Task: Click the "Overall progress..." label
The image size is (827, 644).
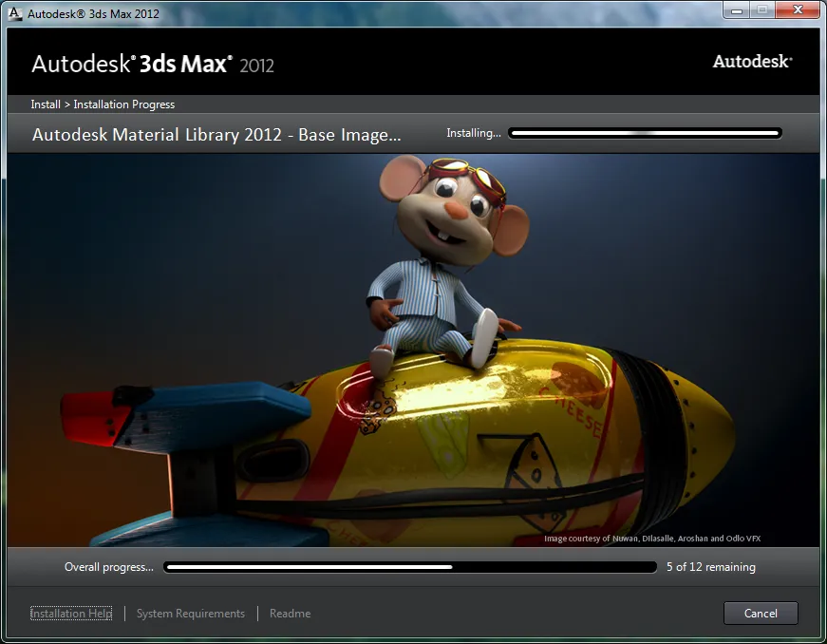Action: (108, 567)
